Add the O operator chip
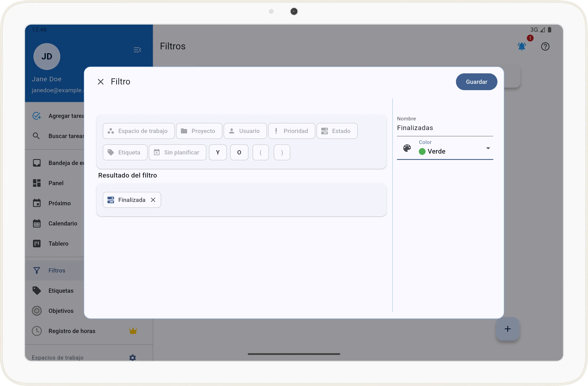The width and height of the screenshot is (588, 386). click(x=239, y=152)
